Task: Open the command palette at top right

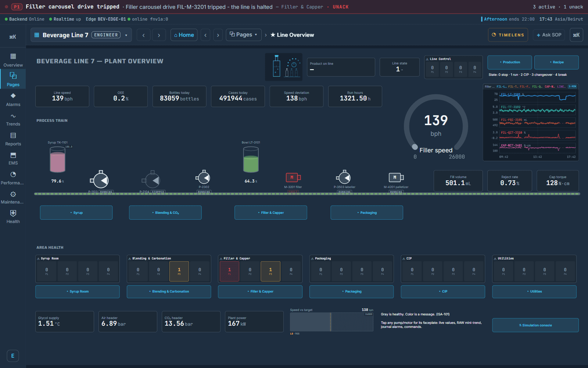Action: (x=576, y=35)
